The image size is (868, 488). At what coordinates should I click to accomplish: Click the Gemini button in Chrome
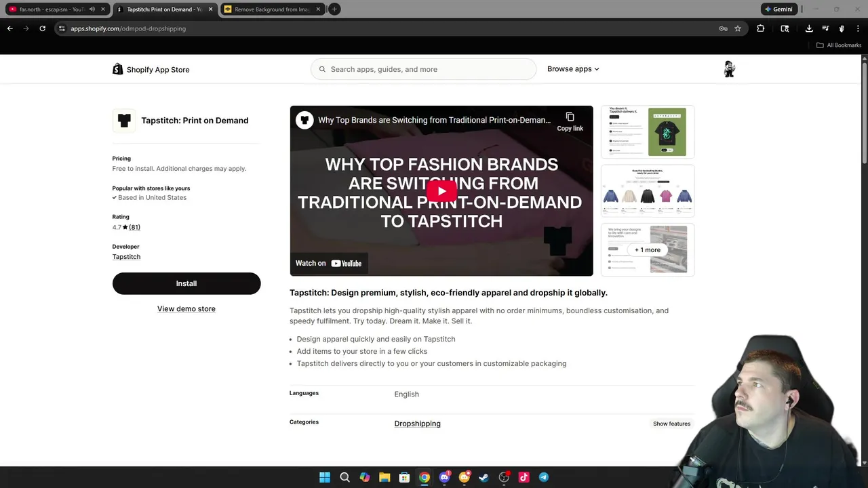point(778,9)
